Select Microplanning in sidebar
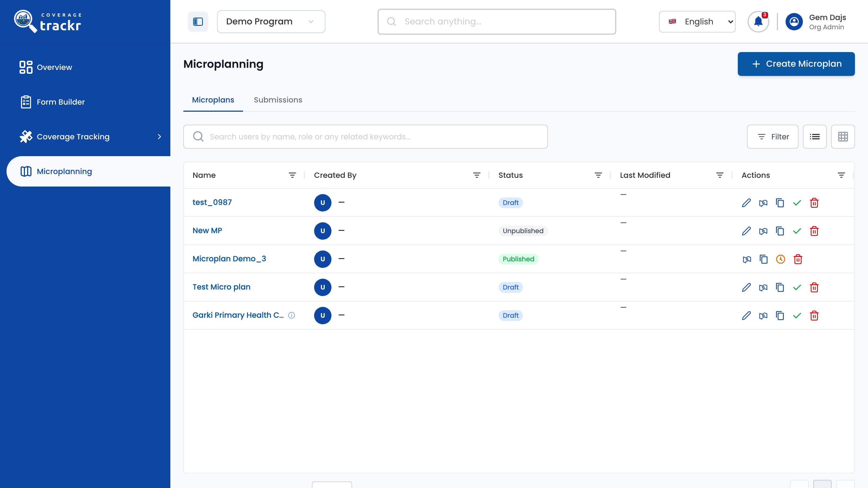Image resolution: width=868 pixels, height=488 pixels. [x=88, y=171]
